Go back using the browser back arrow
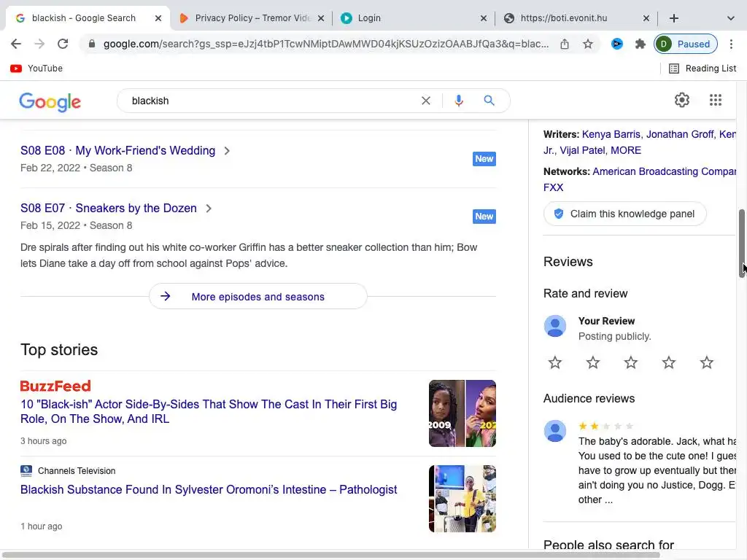747x560 pixels. 16,44
